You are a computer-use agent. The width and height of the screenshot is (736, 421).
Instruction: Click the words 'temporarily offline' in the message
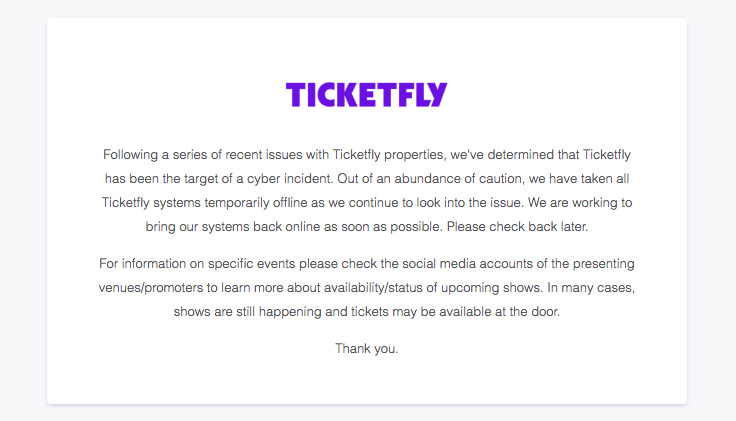coord(255,203)
